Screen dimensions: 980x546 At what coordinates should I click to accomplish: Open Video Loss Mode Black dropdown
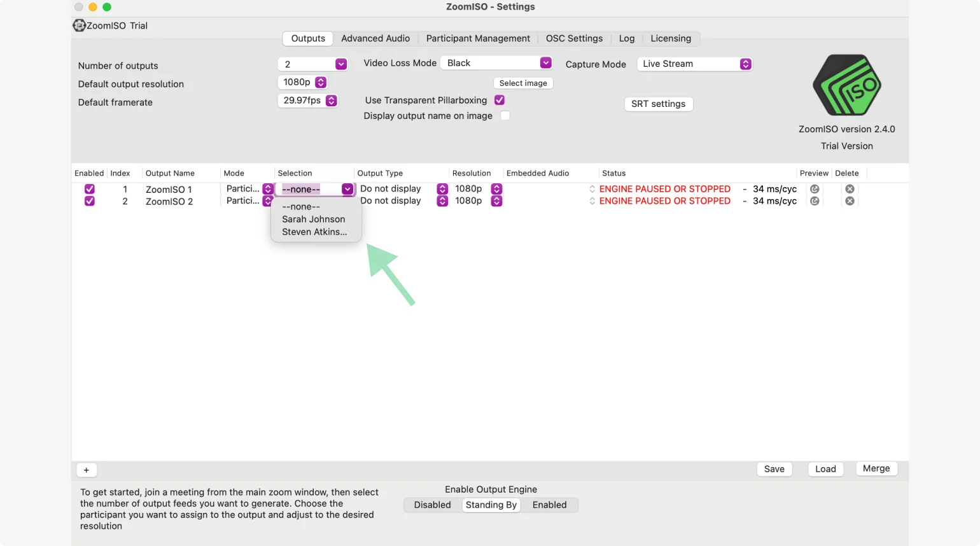[496, 63]
